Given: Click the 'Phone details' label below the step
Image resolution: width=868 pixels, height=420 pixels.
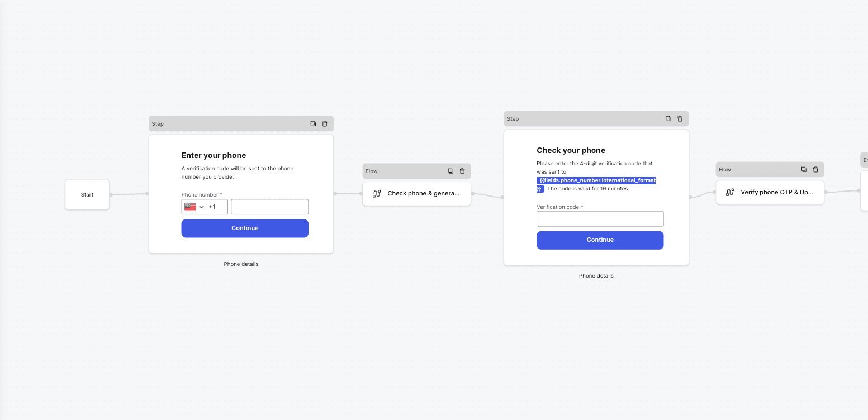Looking at the screenshot, I should [241, 264].
